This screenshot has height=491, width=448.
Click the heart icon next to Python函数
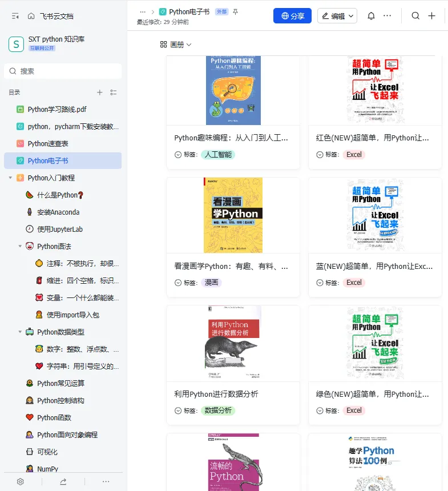coord(30,417)
